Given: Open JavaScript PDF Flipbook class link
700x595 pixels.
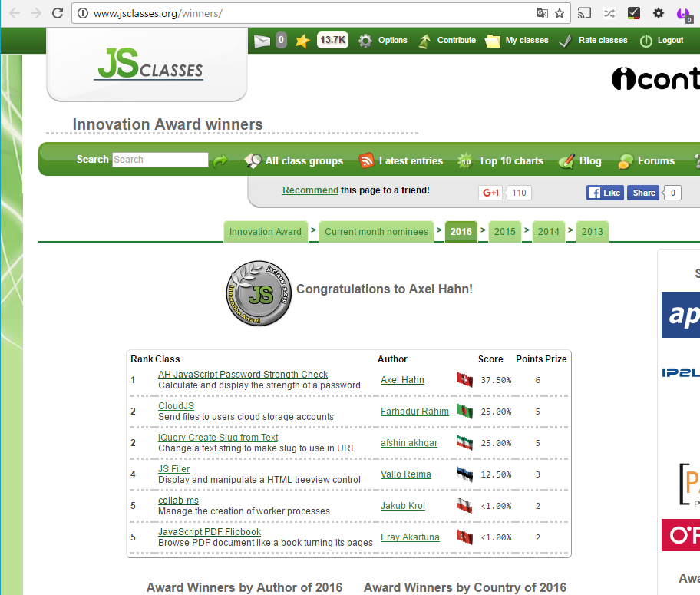Looking at the screenshot, I should (210, 532).
